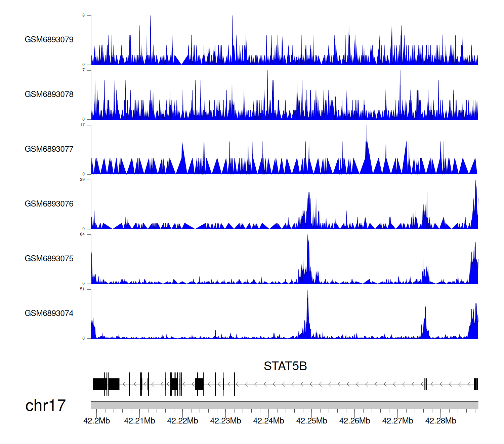This screenshot has width=504, height=444.
Task: Click the 42.27Mb position label
Action: pos(397,421)
